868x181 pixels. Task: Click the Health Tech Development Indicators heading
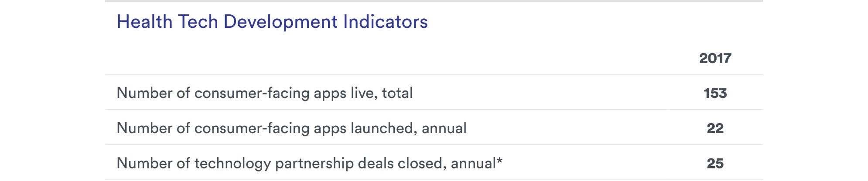tap(272, 22)
